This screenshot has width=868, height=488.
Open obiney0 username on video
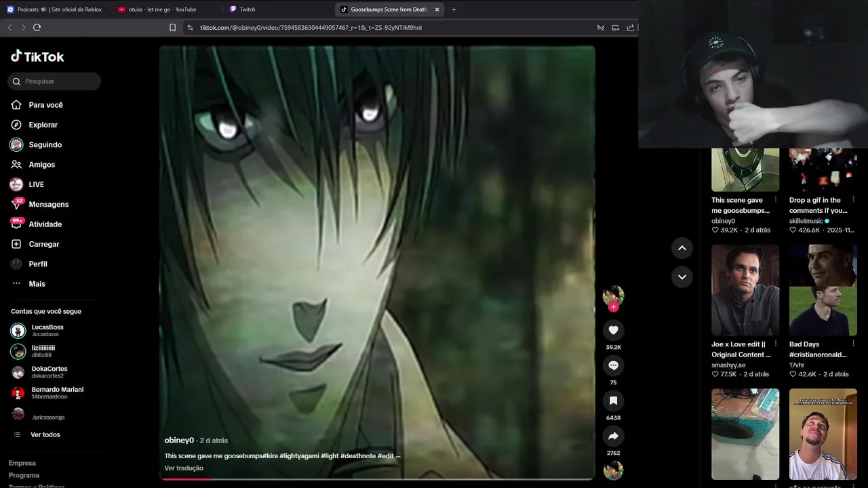(x=179, y=441)
